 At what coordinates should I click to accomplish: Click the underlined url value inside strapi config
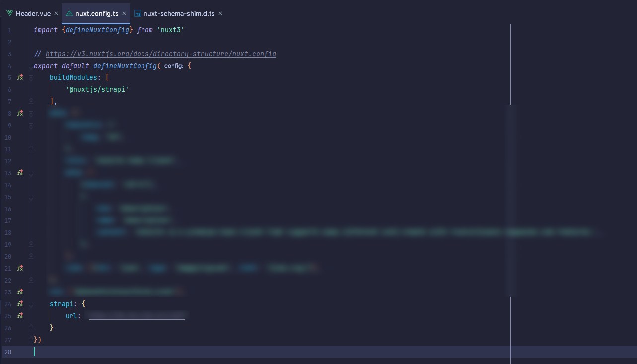click(137, 315)
